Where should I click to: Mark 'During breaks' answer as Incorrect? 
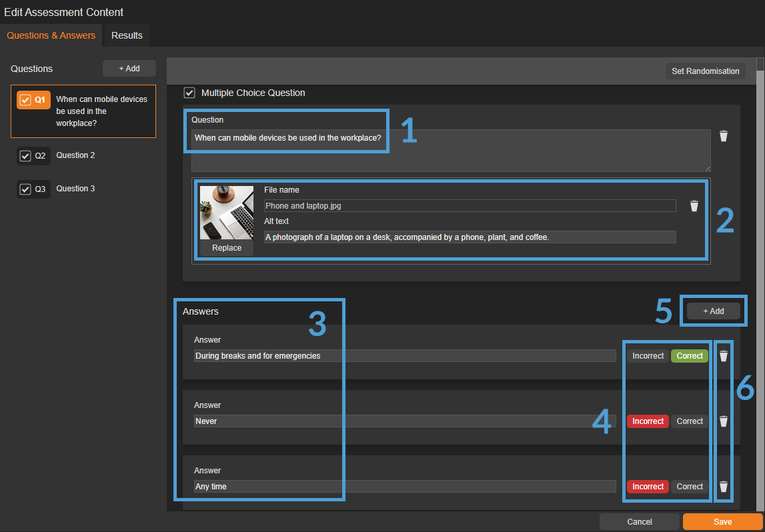[648, 356]
